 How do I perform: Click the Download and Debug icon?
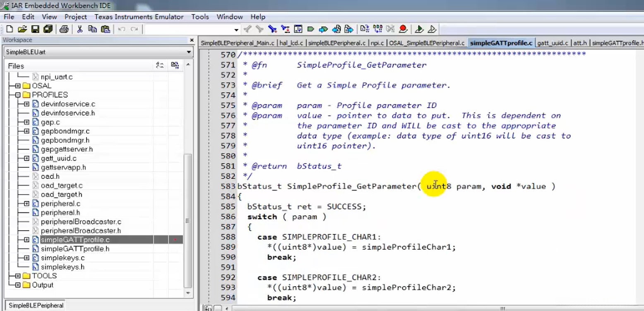click(x=419, y=29)
